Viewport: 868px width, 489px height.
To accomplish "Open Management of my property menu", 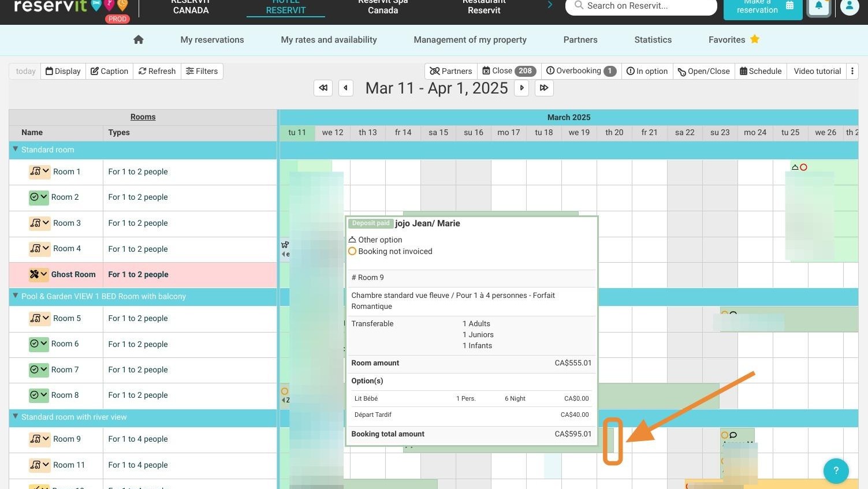I will point(470,40).
